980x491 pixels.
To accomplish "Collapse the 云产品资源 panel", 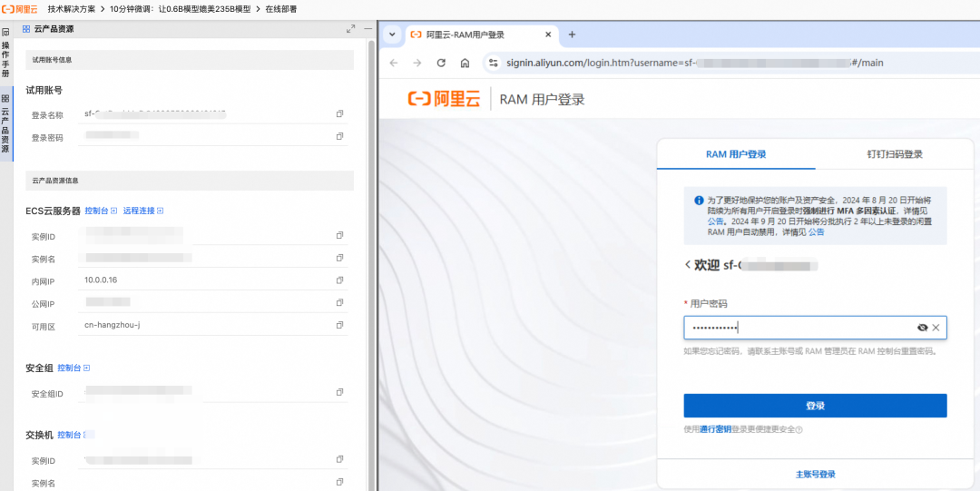I will tap(367, 29).
